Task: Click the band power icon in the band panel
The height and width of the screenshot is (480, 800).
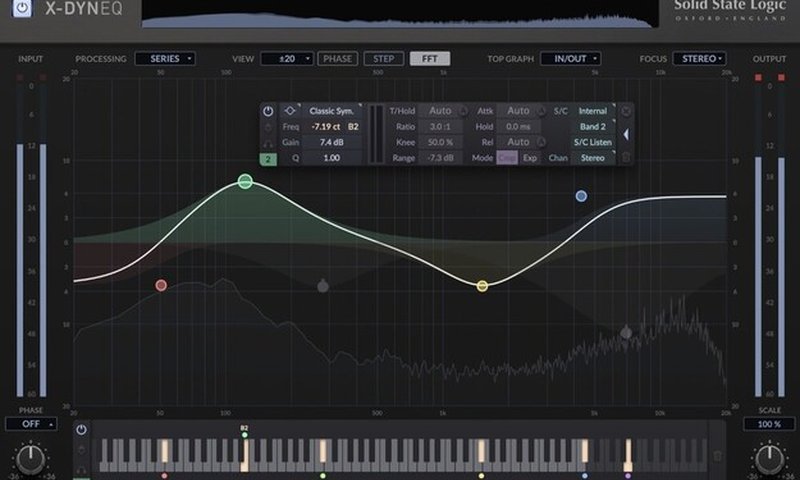Action: [x=268, y=111]
